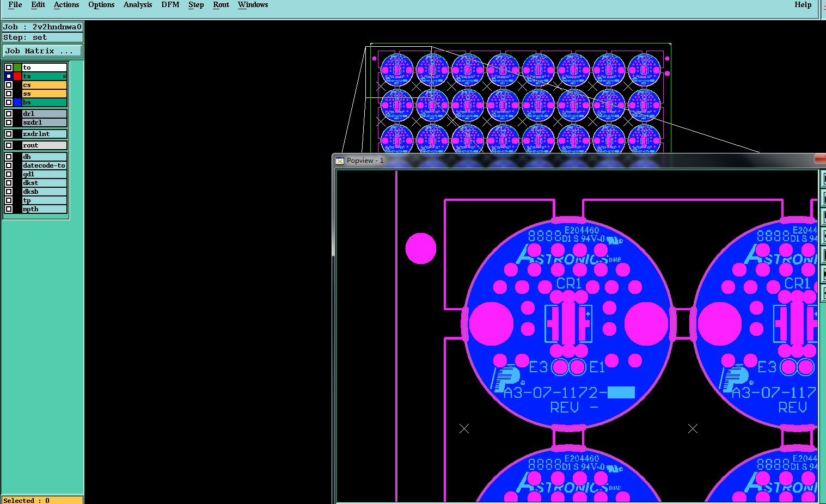
Task: Toggle checkbox for the 'cs' layer
Action: tap(9, 85)
